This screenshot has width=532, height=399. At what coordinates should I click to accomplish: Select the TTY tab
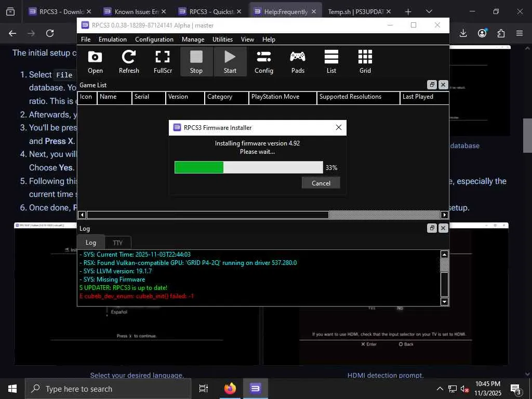click(x=117, y=243)
